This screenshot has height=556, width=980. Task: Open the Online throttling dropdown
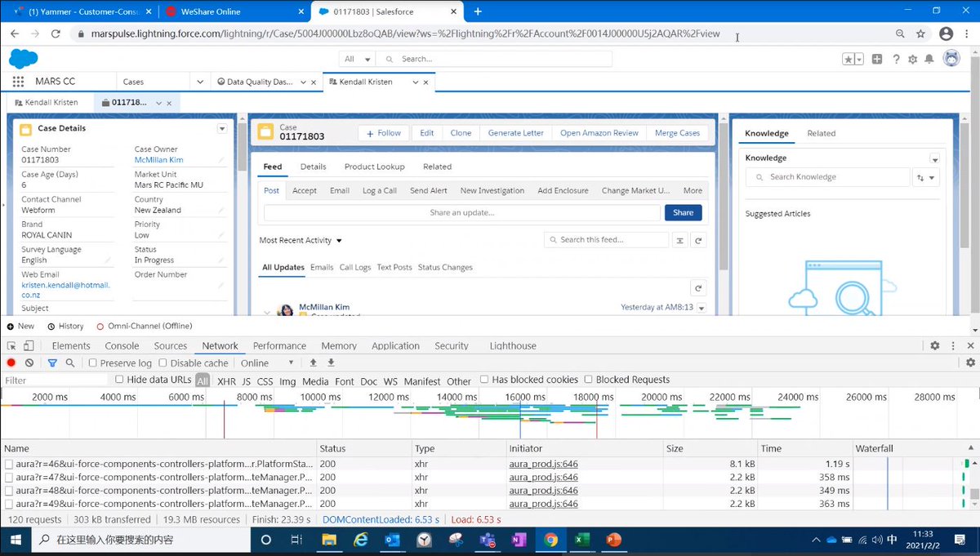pyautogui.click(x=267, y=363)
